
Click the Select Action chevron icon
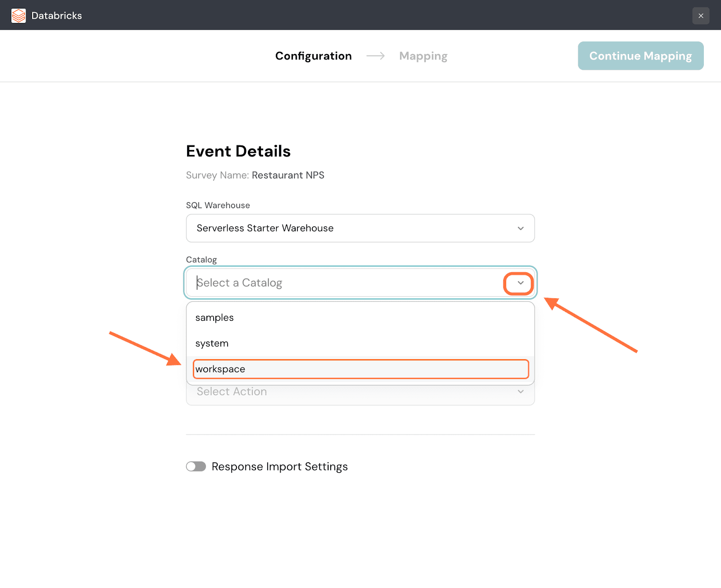coord(520,392)
